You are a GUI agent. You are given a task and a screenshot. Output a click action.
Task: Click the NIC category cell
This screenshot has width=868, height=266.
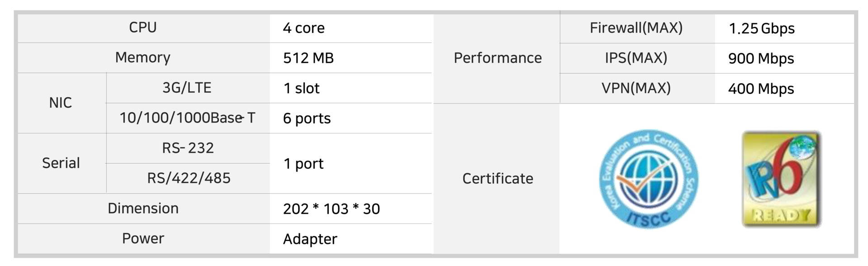pyautogui.click(x=62, y=103)
